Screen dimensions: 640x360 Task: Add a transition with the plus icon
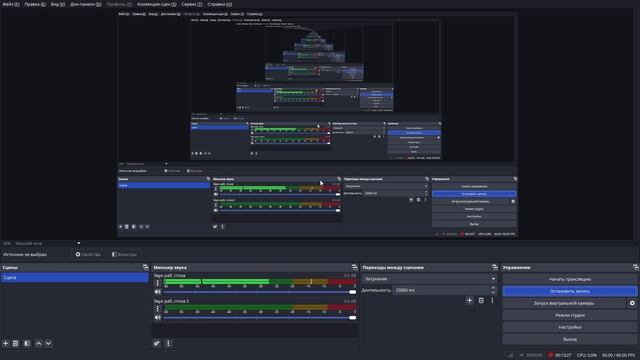coord(469,300)
